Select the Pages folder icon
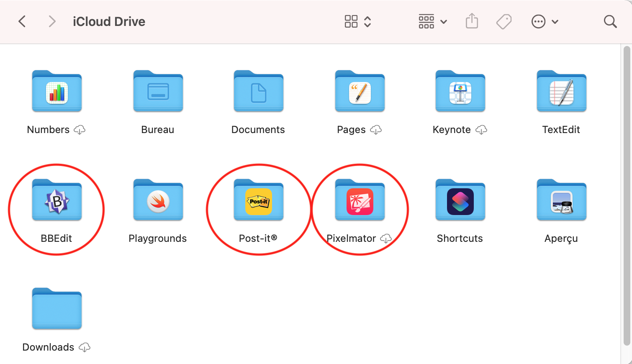This screenshot has width=632, height=364. coord(360,91)
